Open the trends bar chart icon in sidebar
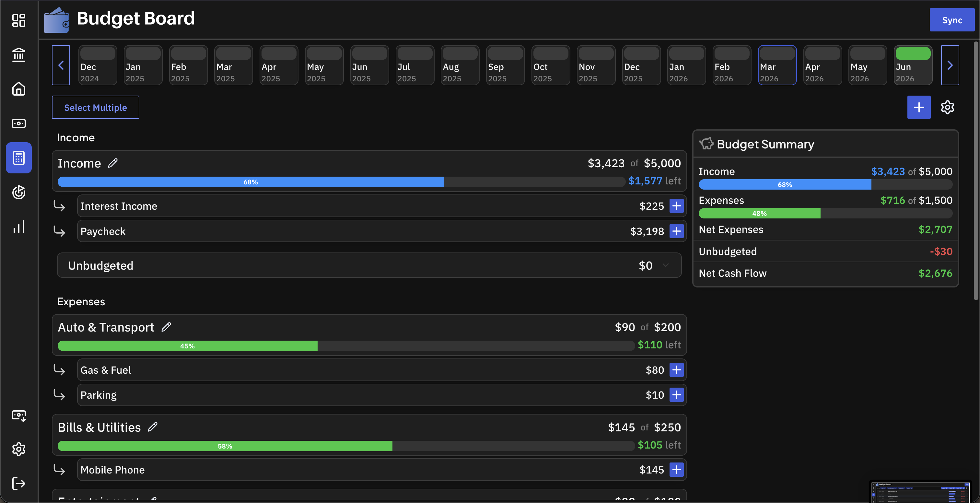The width and height of the screenshot is (980, 503). click(x=19, y=227)
